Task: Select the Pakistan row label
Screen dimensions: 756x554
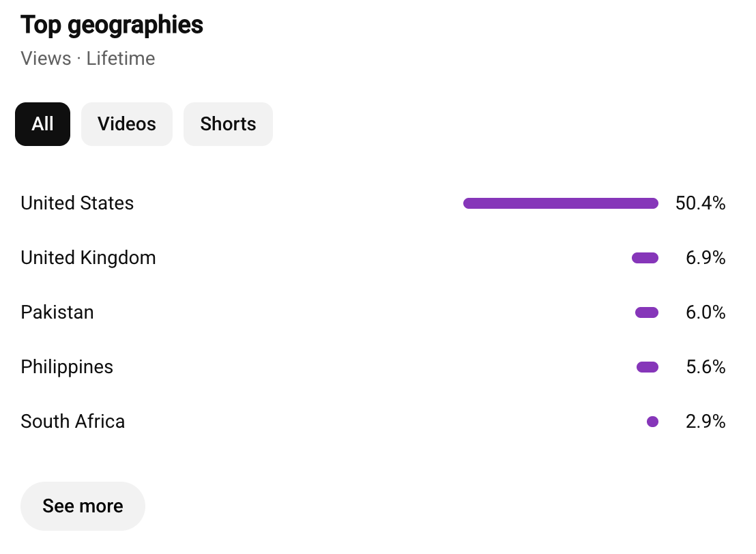Action: click(57, 312)
